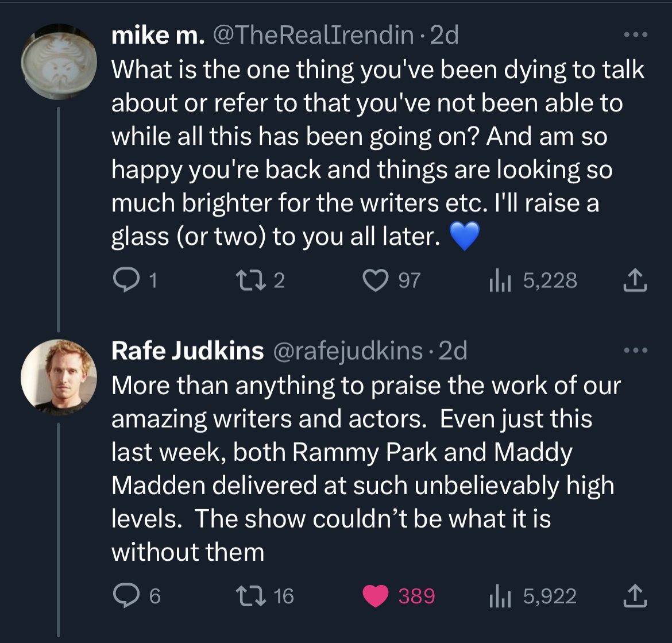Open Rafe Judkins' profile picture
The width and height of the screenshot is (672, 643).
[59, 376]
